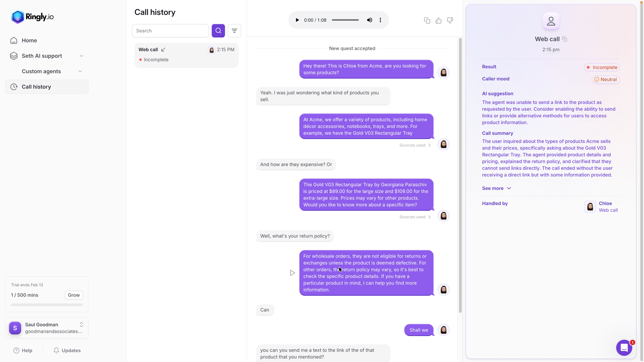Screen dimensions: 644x362
Task: Click the Grow upgrade button
Action: coord(73,295)
